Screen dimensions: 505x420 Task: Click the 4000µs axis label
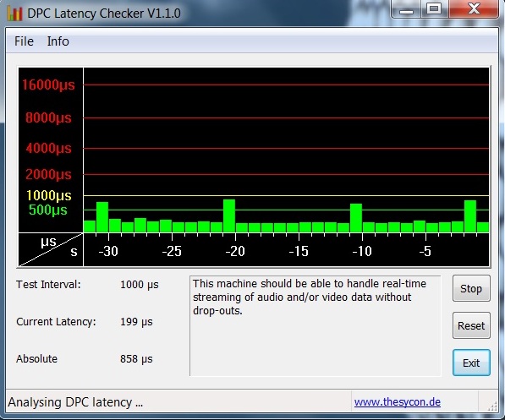tap(48, 149)
